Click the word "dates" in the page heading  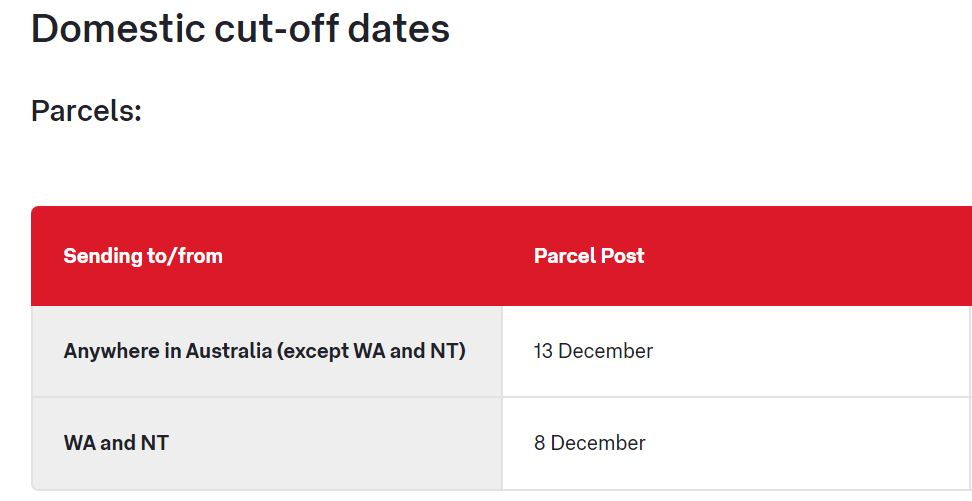(x=399, y=30)
